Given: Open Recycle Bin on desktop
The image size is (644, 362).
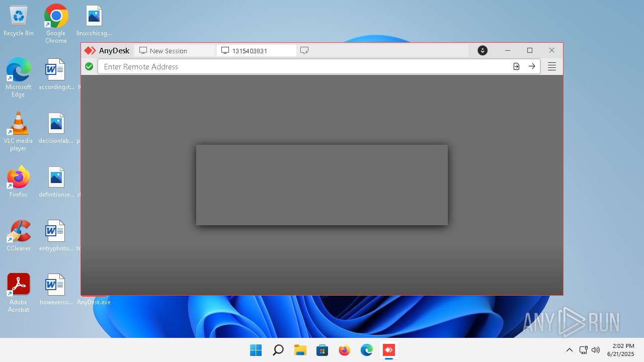Looking at the screenshot, I should coord(19,21).
